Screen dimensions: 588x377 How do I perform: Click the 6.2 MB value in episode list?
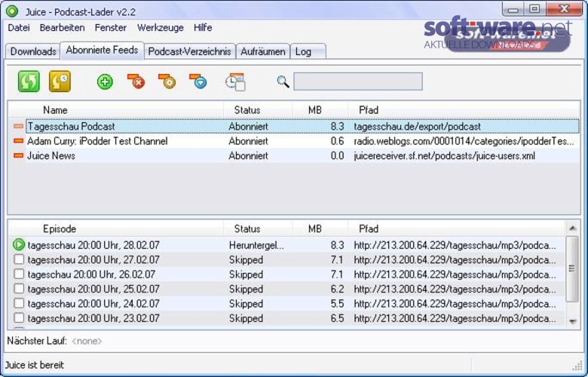(337, 290)
